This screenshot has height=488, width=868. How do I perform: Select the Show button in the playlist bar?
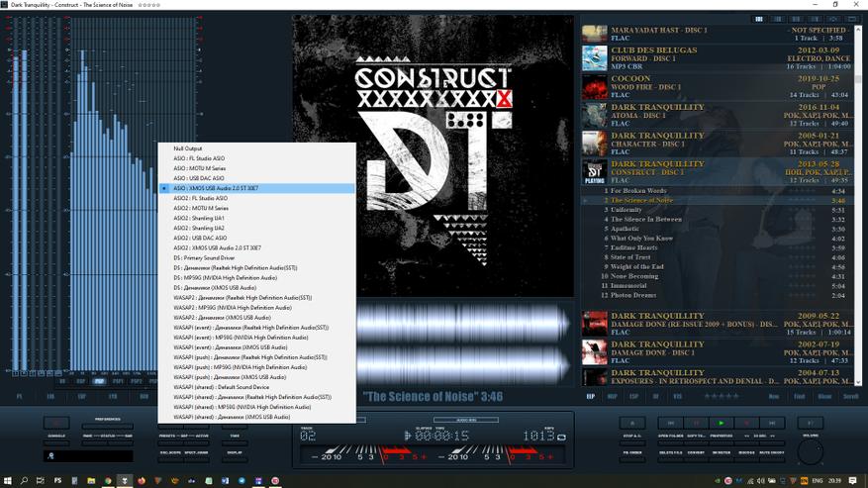pyautogui.click(x=824, y=396)
